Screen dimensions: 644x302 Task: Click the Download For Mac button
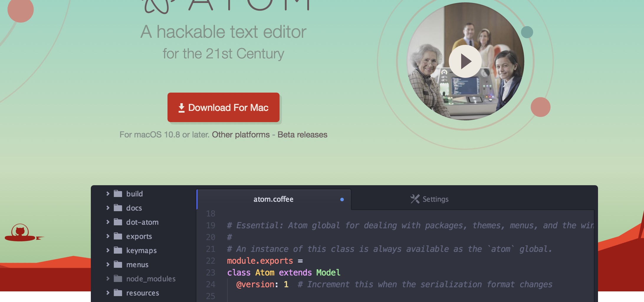tap(223, 107)
